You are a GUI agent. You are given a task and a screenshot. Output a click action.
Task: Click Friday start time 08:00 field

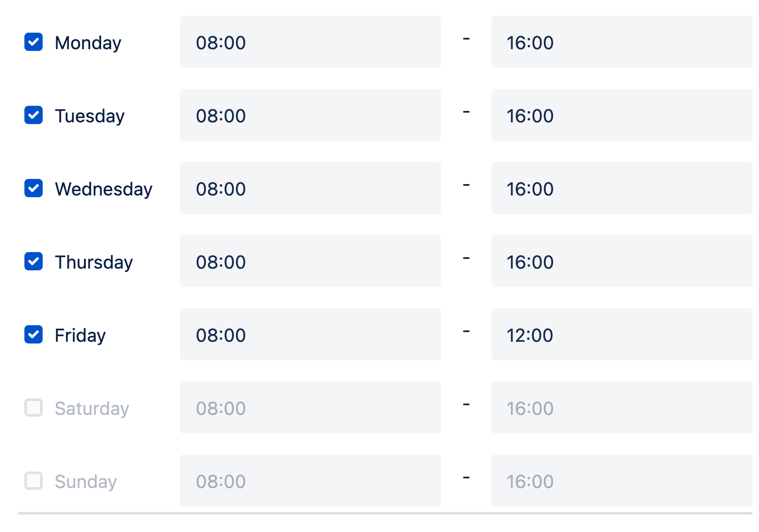tap(310, 335)
